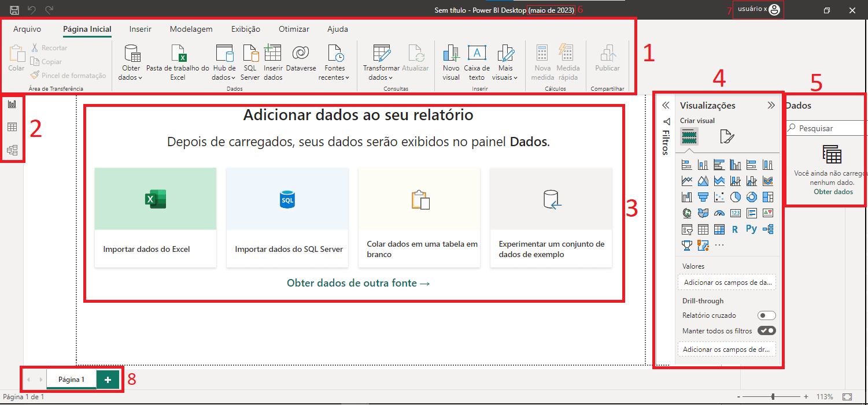Open the Ajuda tab
Screen dimensions: 868x405
tap(338, 29)
